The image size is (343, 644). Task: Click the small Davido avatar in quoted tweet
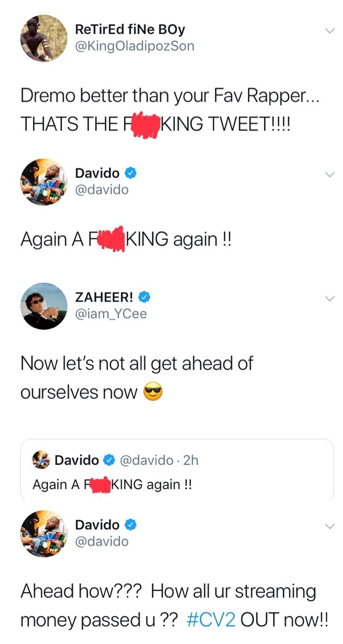[41, 460]
